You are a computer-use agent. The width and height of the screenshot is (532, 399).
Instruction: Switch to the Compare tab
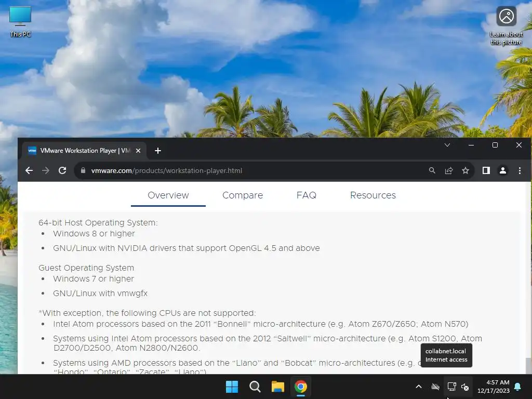click(x=243, y=195)
